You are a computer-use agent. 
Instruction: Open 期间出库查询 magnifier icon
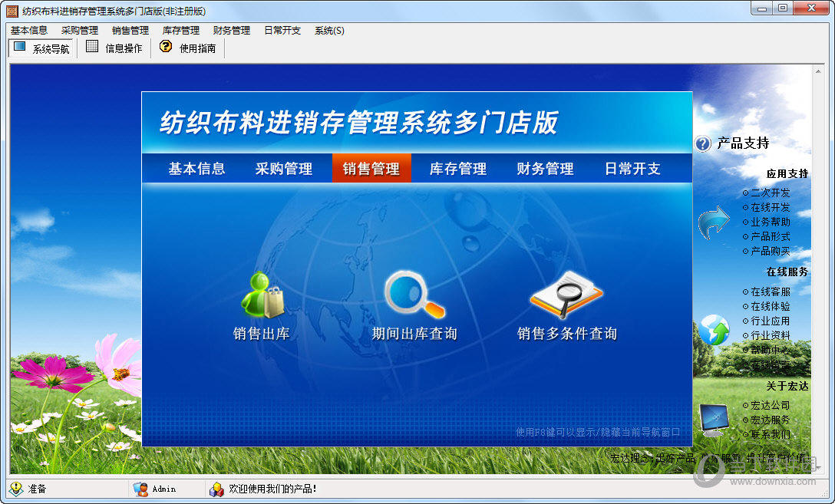click(x=414, y=295)
